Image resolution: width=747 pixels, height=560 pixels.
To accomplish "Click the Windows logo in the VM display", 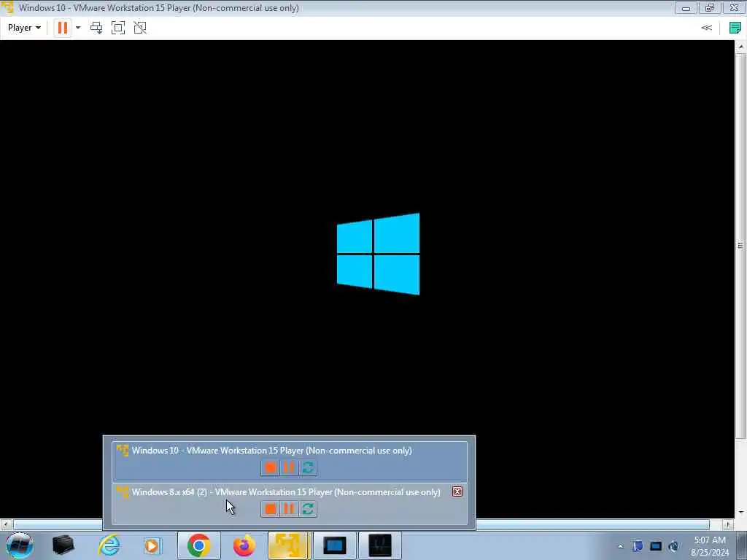I will [379, 254].
